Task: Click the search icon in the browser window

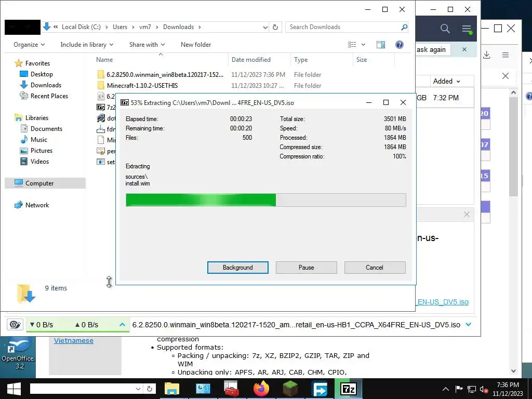Action: pos(445,29)
